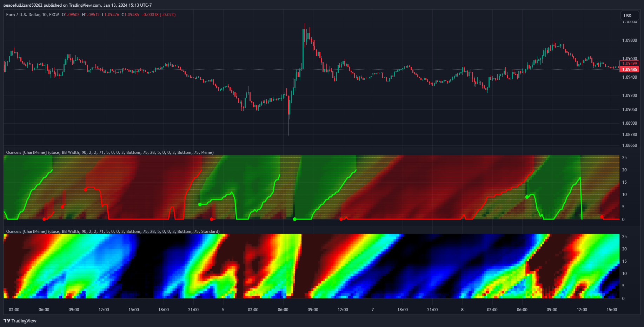This screenshot has width=644, height=327.
Task: Click the outlined 1.09499 price label
Action: 629,64
